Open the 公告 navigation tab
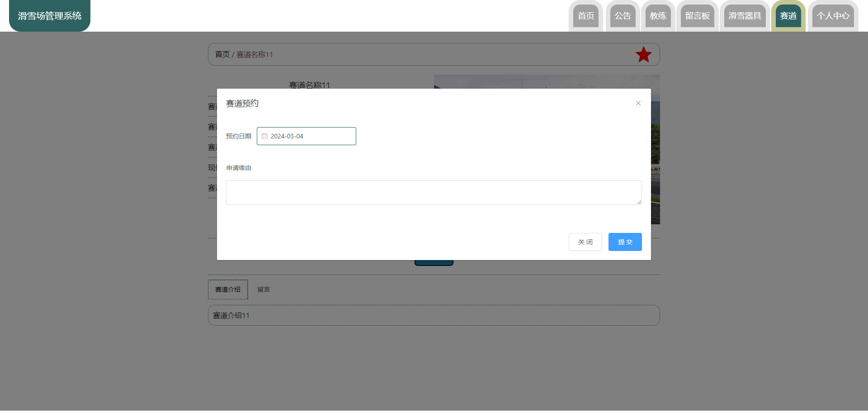Screen dimensions: 868x412 point(623,16)
